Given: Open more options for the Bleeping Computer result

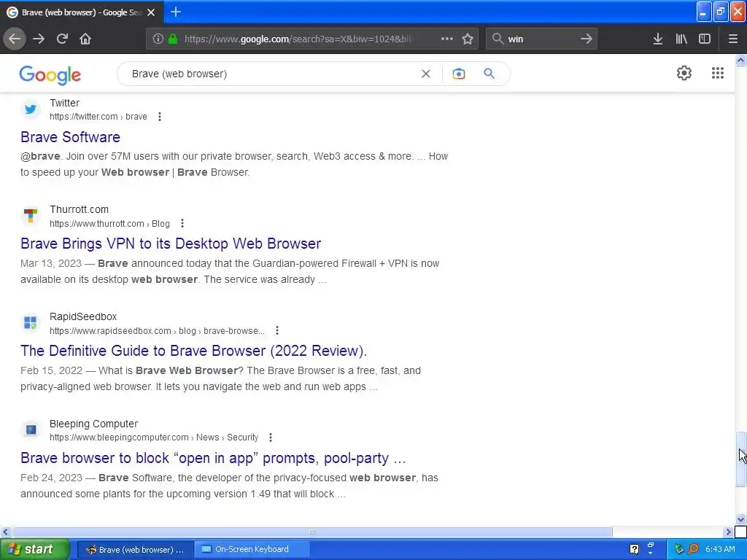Looking at the screenshot, I should coord(271,437).
